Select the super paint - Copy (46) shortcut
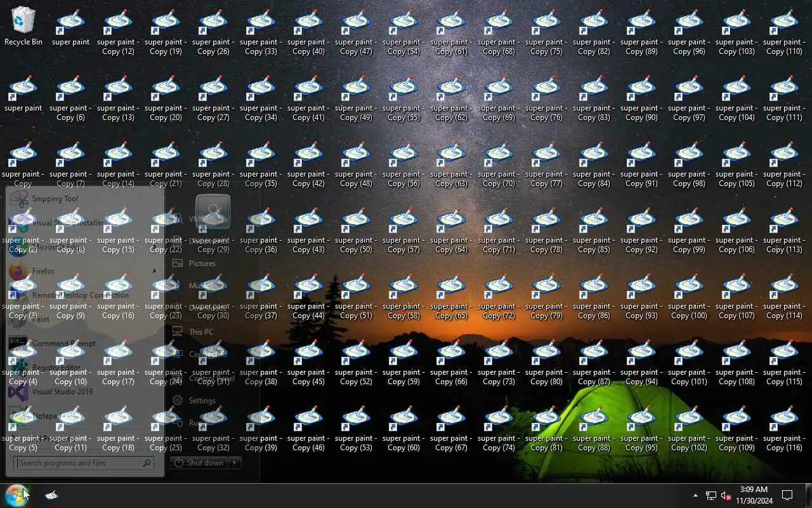812x508 pixels. point(308,429)
